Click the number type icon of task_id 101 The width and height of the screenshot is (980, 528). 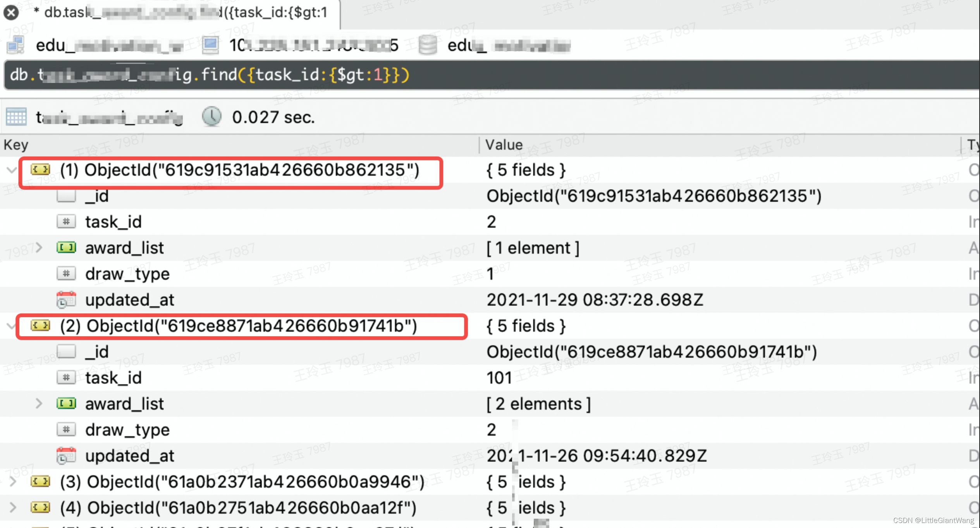coord(66,377)
